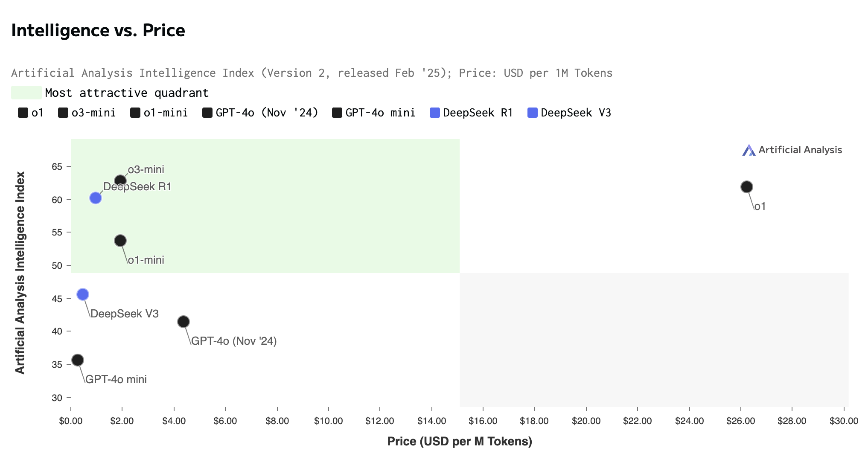Click the DeepSeek R1 legend text
Viewport: 868px width, 471px height.
478,113
